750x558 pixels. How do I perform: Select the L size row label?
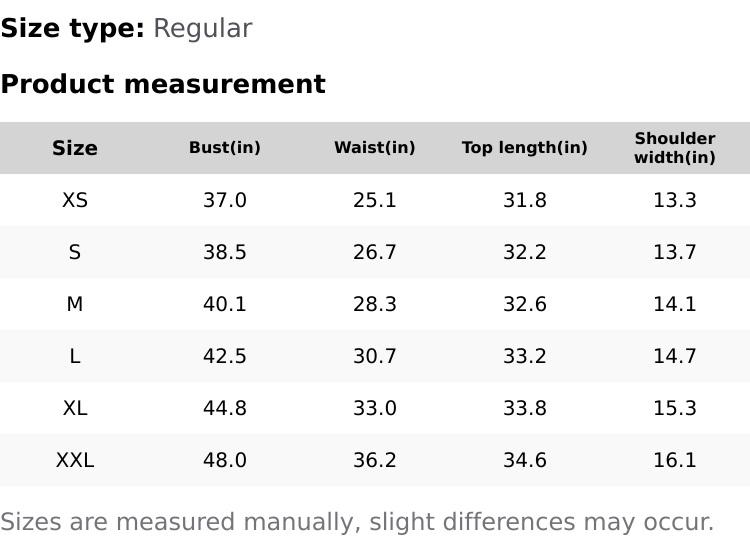(x=75, y=356)
